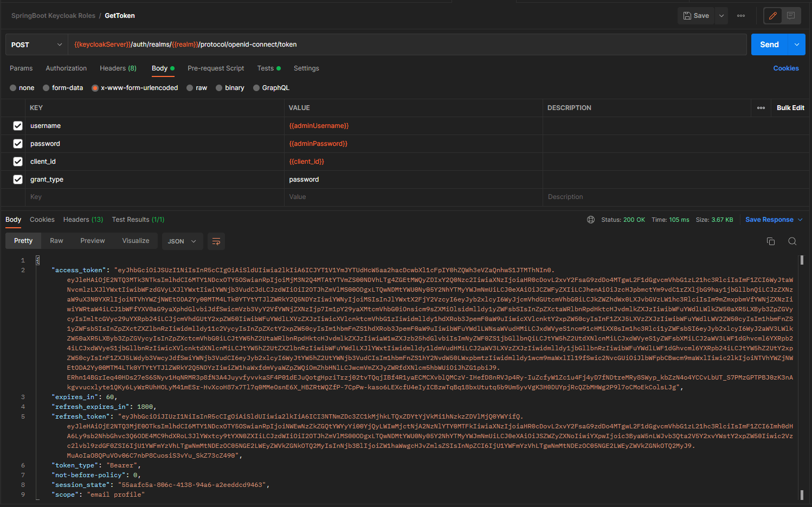
Task: Select the none body type
Action: point(22,88)
